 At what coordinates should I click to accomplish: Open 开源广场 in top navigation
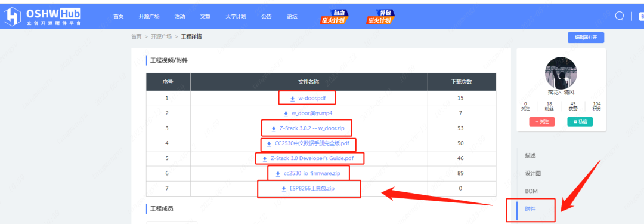point(149,17)
